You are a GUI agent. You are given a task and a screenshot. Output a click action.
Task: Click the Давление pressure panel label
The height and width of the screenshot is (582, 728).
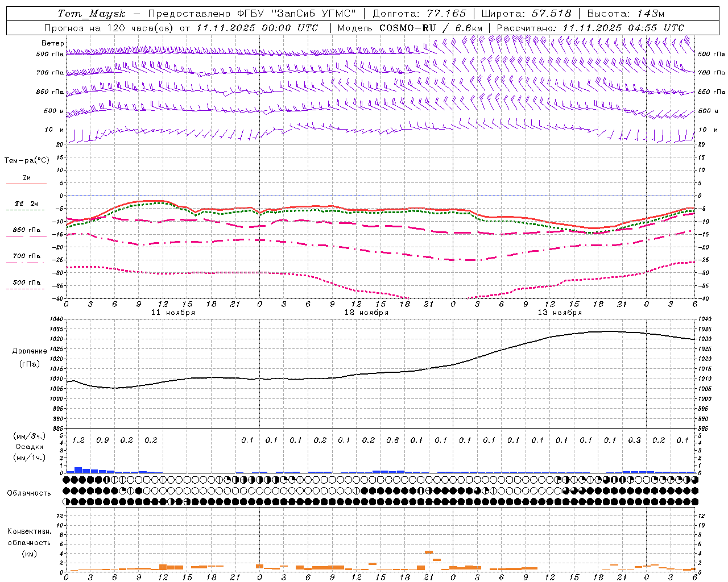[30, 351]
